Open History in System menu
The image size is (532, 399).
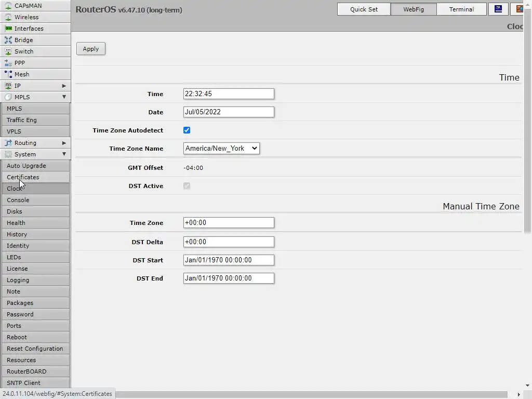(36, 234)
